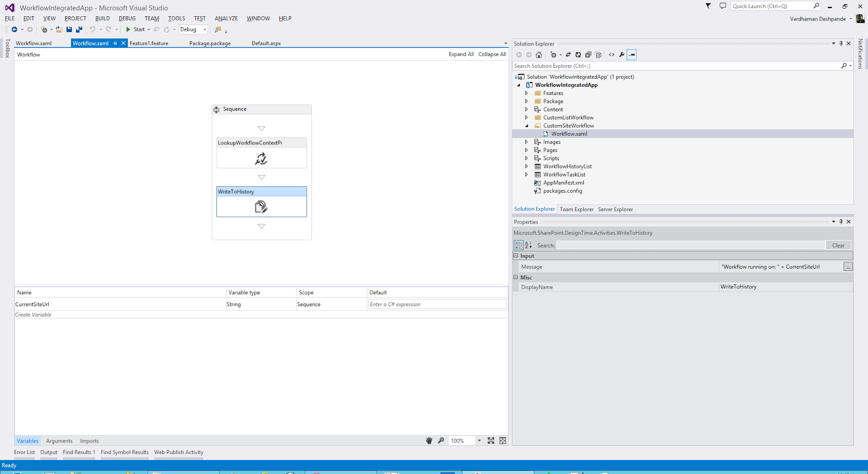Click the Collapse All icon in Solution Explorer
Image resolution: width=868 pixels, height=474 pixels.
click(588, 55)
